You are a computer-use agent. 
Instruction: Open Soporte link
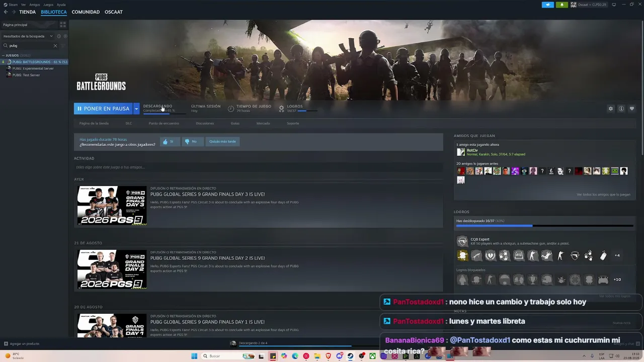pos(293,123)
